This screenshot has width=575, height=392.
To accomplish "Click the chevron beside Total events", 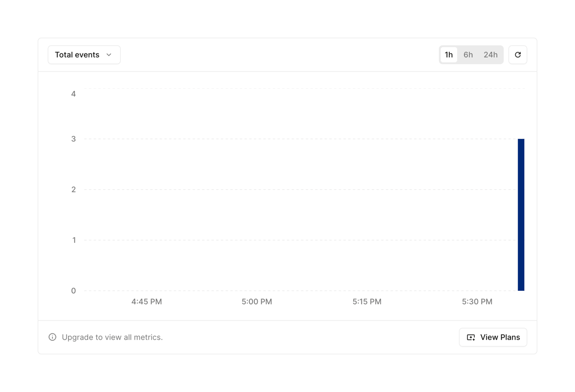I will click(x=109, y=55).
